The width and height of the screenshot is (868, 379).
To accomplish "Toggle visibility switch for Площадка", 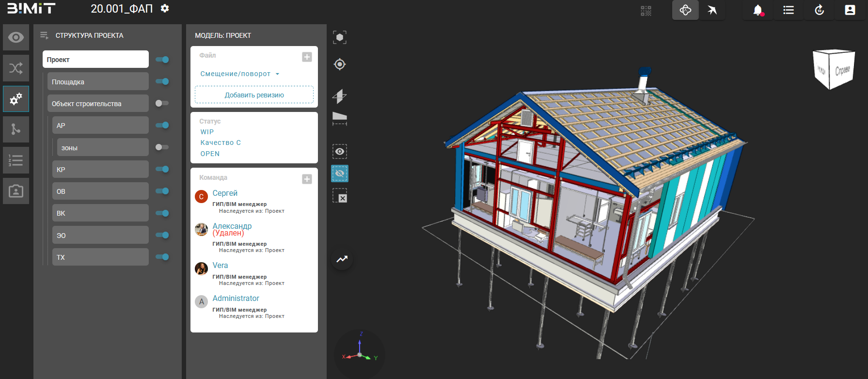I will 162,81.
